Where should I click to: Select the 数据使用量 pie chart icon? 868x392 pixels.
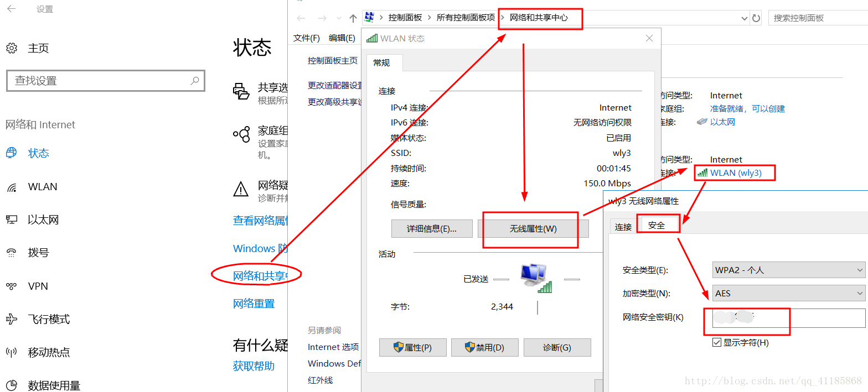pos(12,385)
